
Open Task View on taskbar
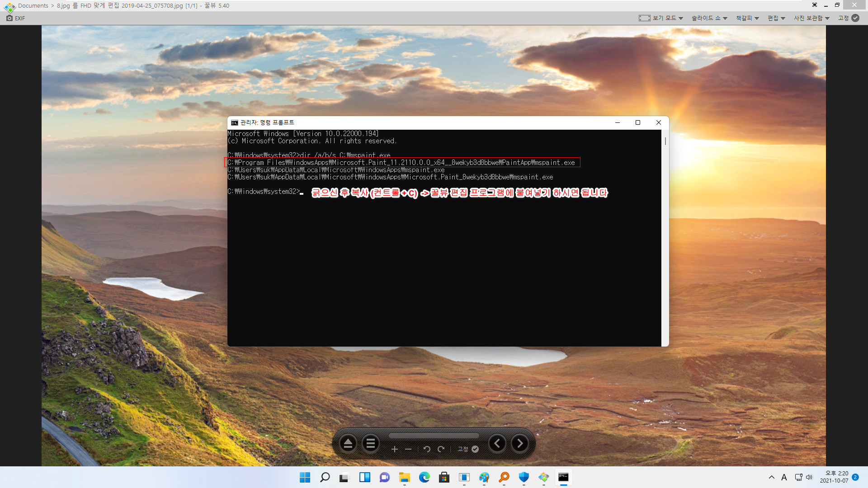[x=345, y=477]
